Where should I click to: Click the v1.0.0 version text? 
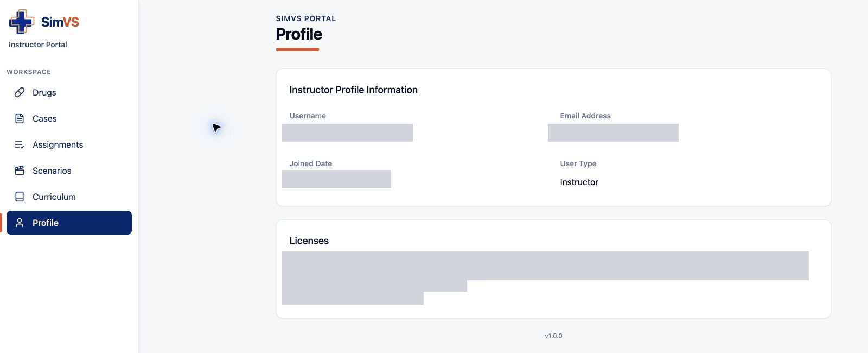[x=553, y=336]
